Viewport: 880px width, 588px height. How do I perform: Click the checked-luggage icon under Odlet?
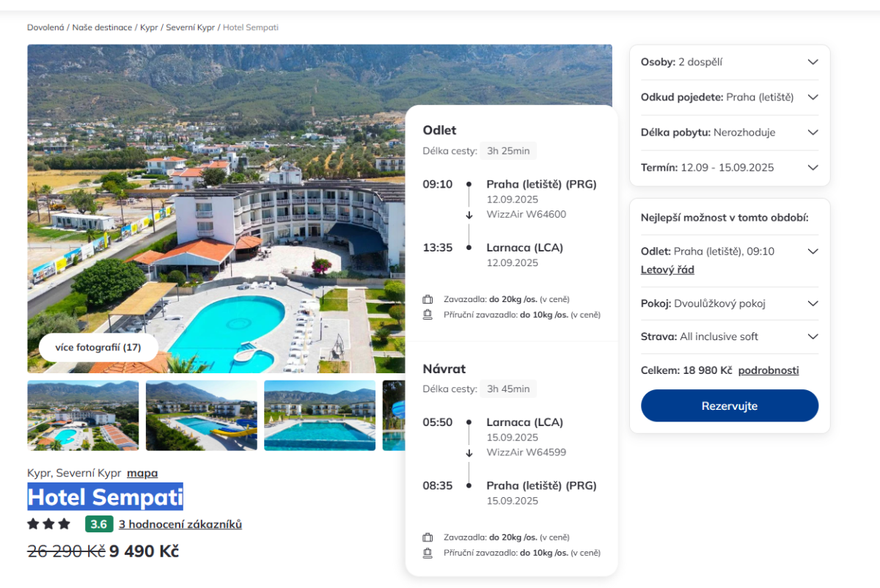(428, 299)
